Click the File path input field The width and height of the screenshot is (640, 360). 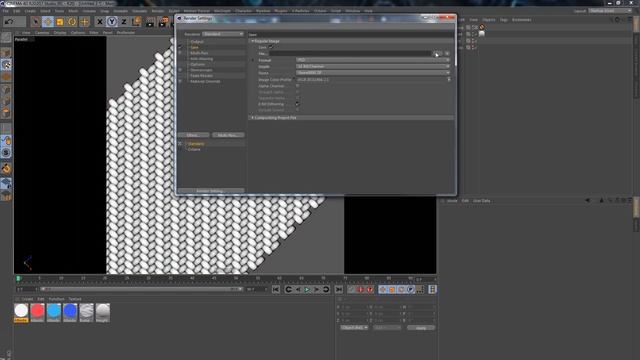click(x=350, y=53)
